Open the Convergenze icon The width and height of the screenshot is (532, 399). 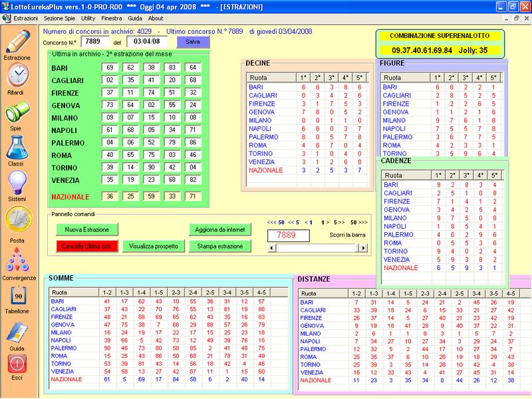click(x=17, y=260)
